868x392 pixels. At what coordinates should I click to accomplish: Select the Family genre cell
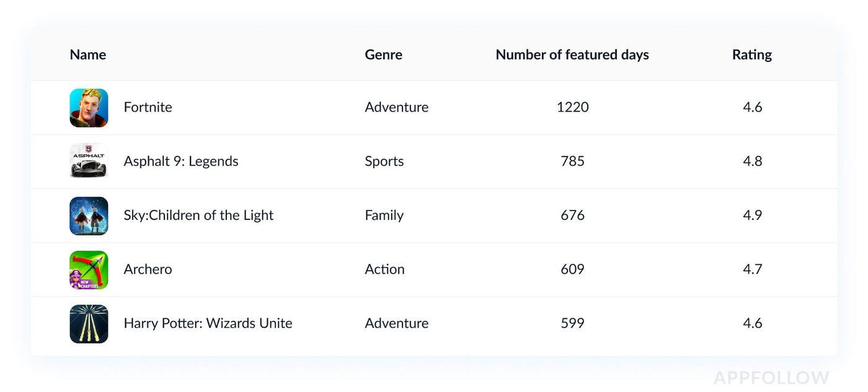pyautogui.click(x=384, y=215)
